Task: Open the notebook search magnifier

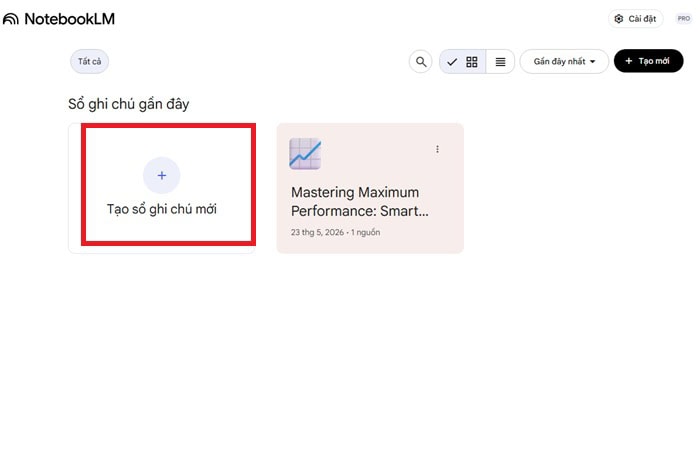Action: point(421,62)
